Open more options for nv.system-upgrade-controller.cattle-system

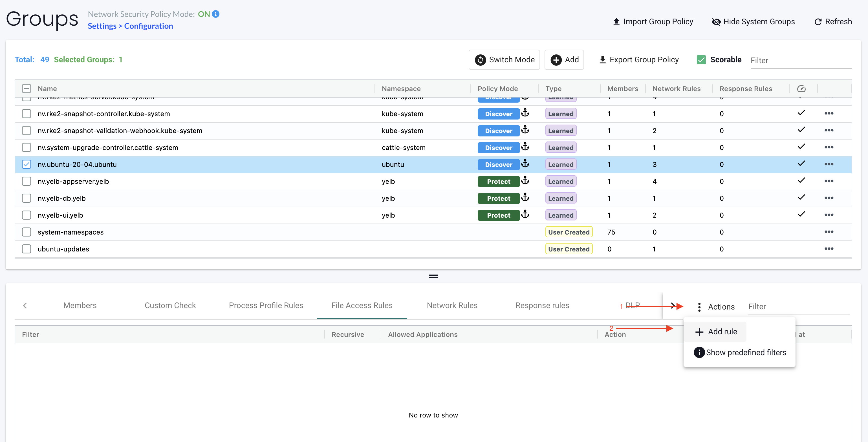point(829,147)
